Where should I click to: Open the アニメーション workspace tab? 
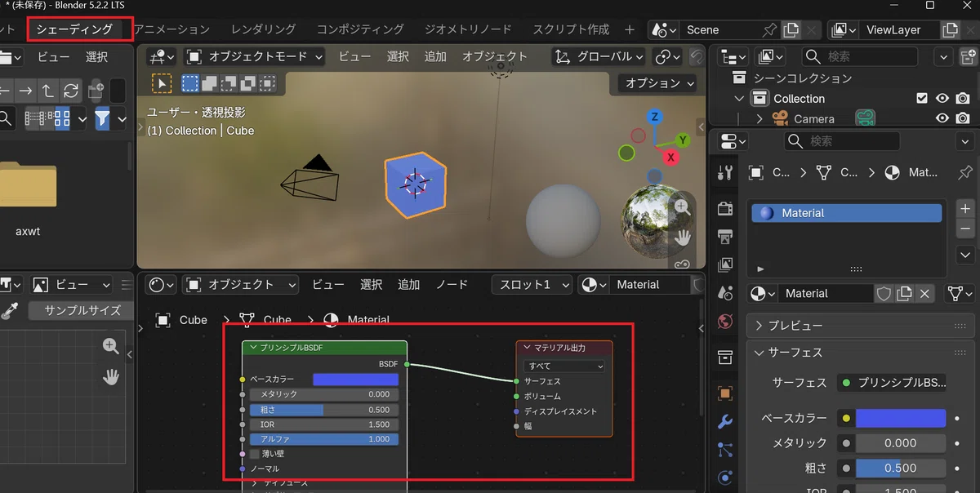[171, 29]
